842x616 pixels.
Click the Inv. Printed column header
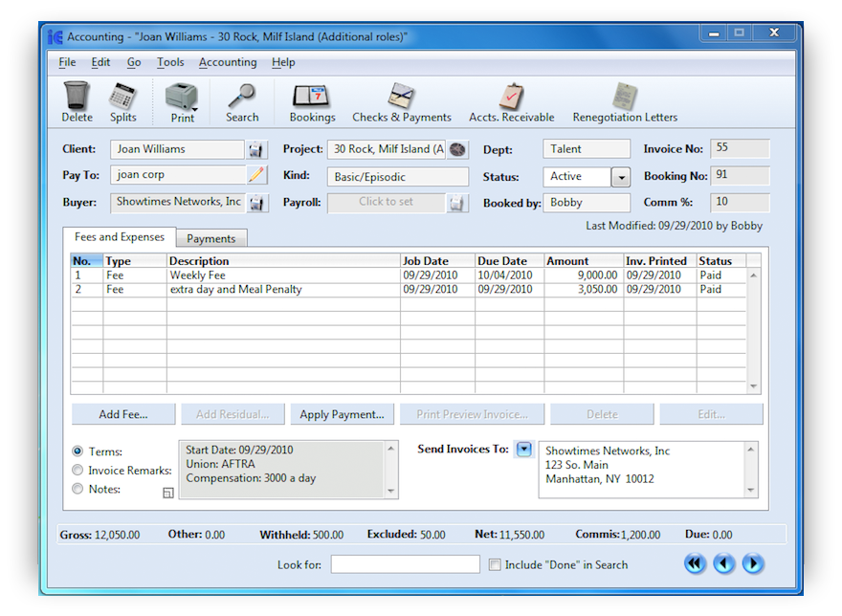coord(660,261)
